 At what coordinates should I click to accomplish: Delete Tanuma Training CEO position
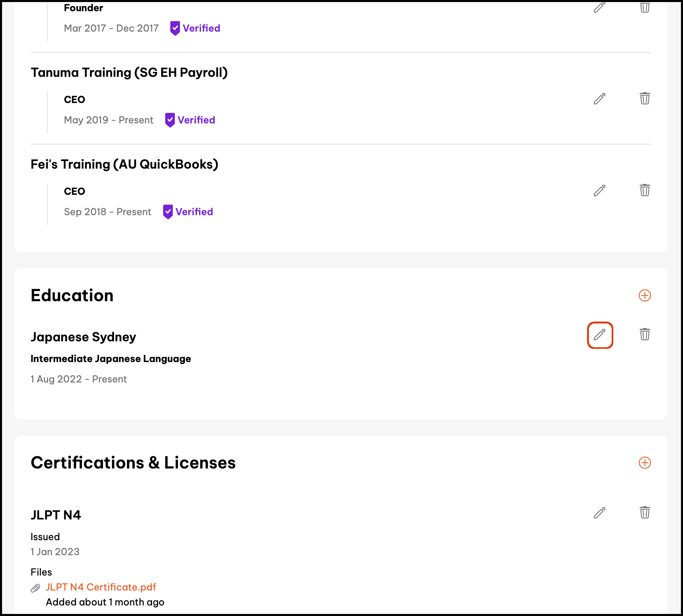click(x=645, y=99)
